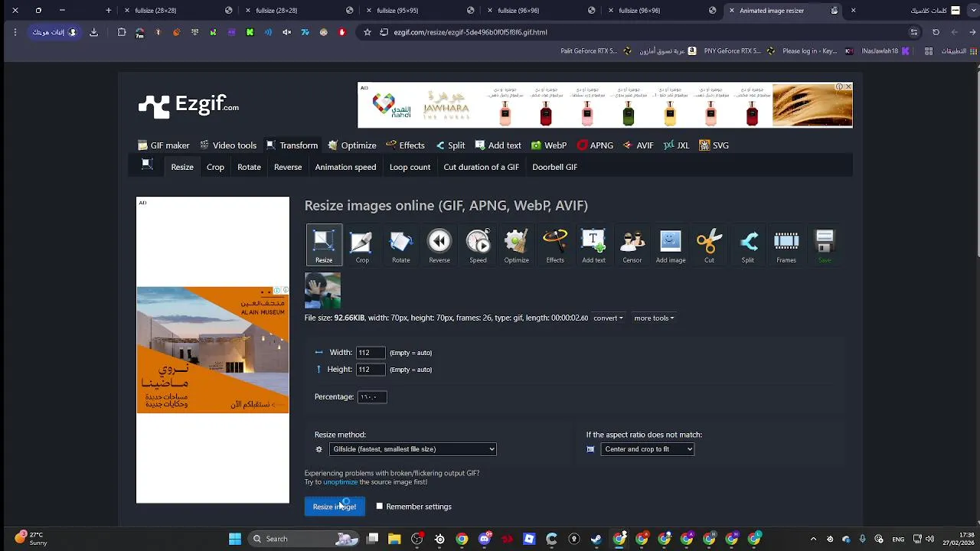This screenshot has width=980, height=551.
Task: Select Loop count submenu tab
Action: [x=410, y=167]
